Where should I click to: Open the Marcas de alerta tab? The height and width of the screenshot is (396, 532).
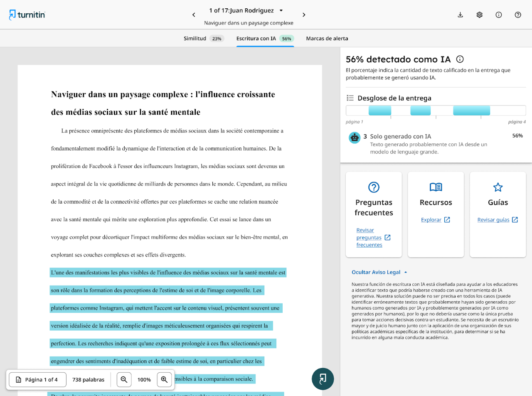pyautogui.click(x=327, y=38)
